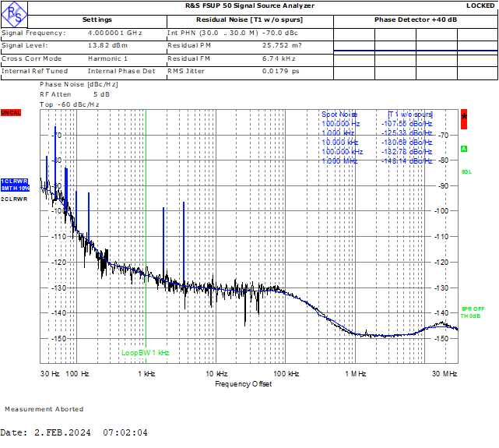Click the red asterisk status indicator
This screenshot has width=499, height=448.
pyautogui.click(x=464, y=118)
